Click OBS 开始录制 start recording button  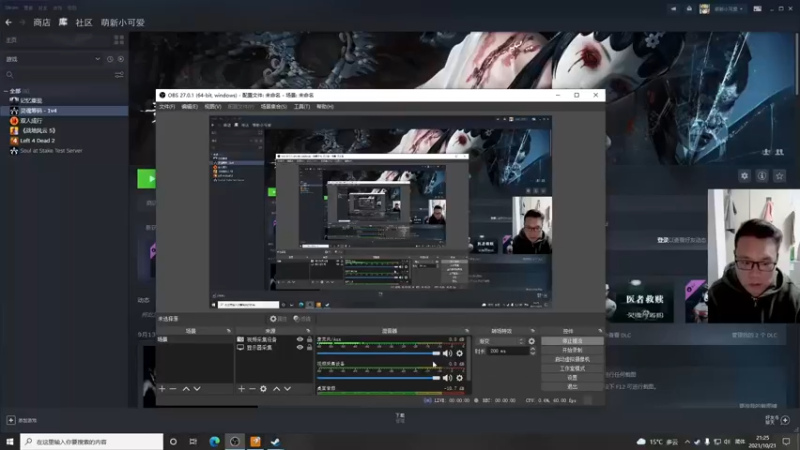(572, 350)
